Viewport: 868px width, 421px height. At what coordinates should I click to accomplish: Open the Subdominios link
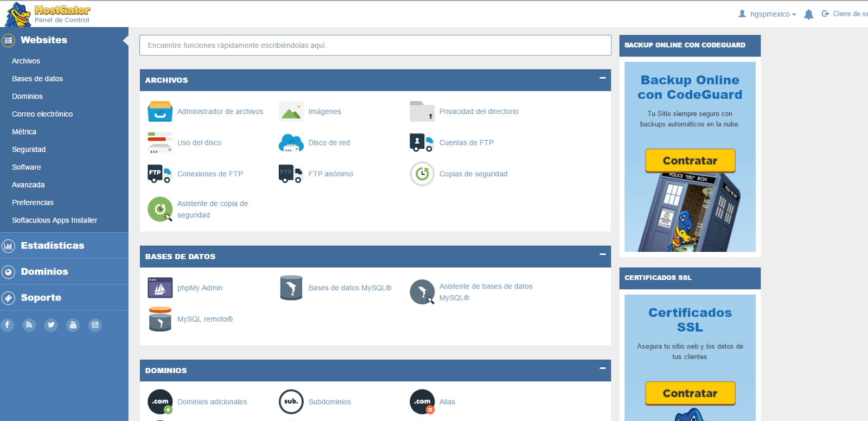click(330, 402)
